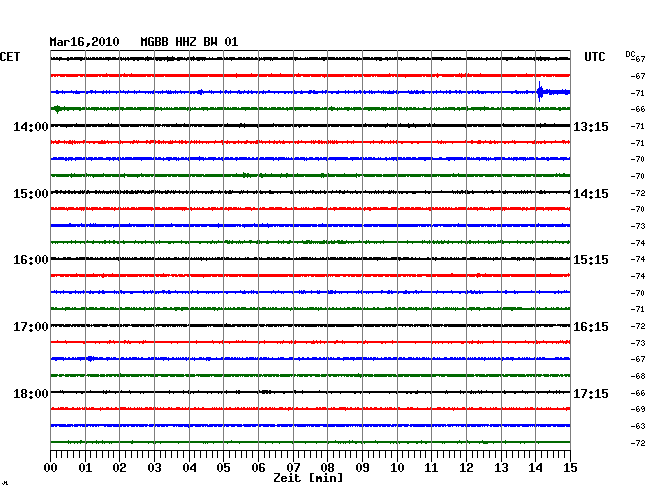This screenshot has height=494, width=650.
Task: Select the 16:00 CET time label
Action: tap(31, 260)
